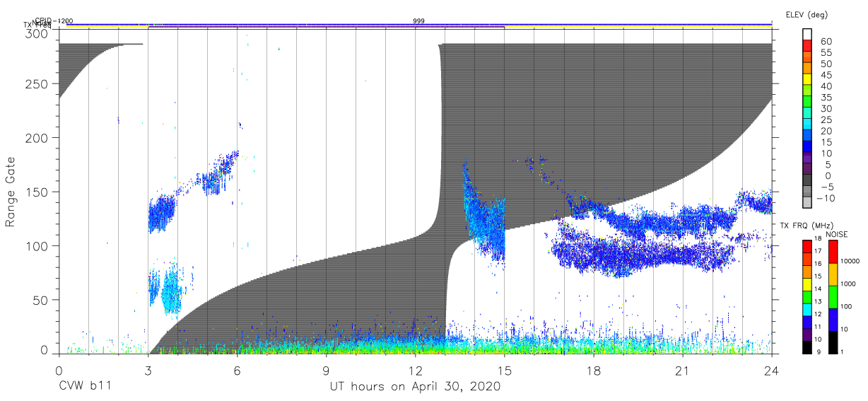Click the 'ELEV (deg)' legend title
Viewport: 868px width, 401px height.
[806, 14]
